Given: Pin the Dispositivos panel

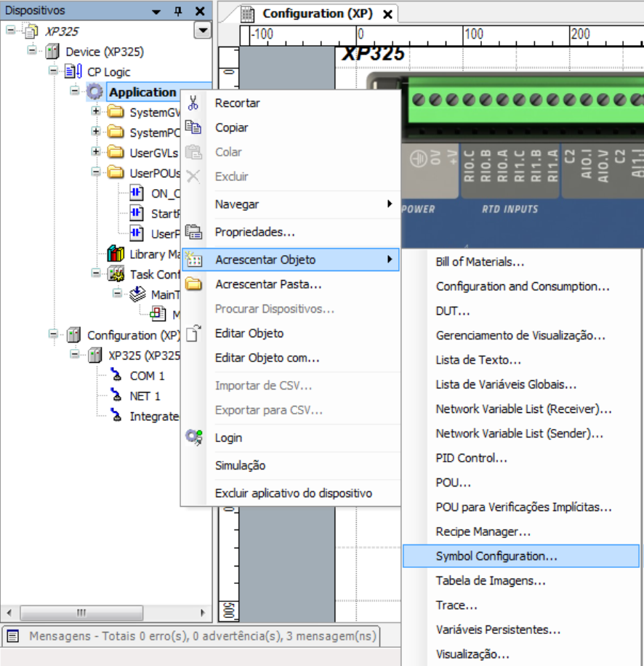Looking at the screenshot, I should 177,11.
